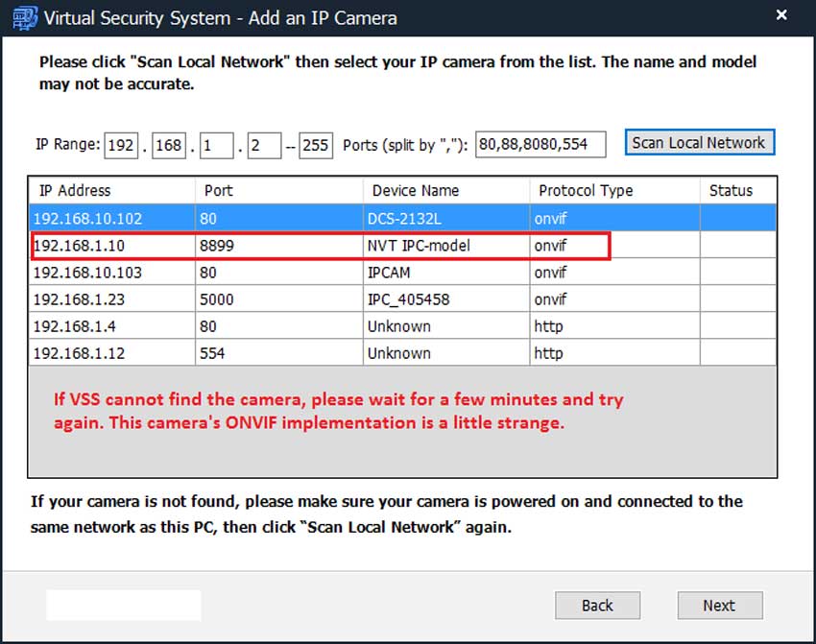Click the Port column header

(x=278, y=190)
